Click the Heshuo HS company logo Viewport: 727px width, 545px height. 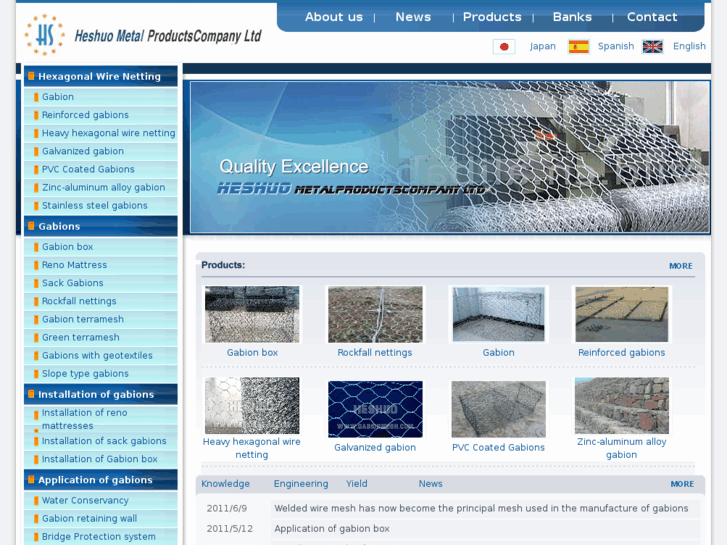pyautogui.click(x=45, y=35)
